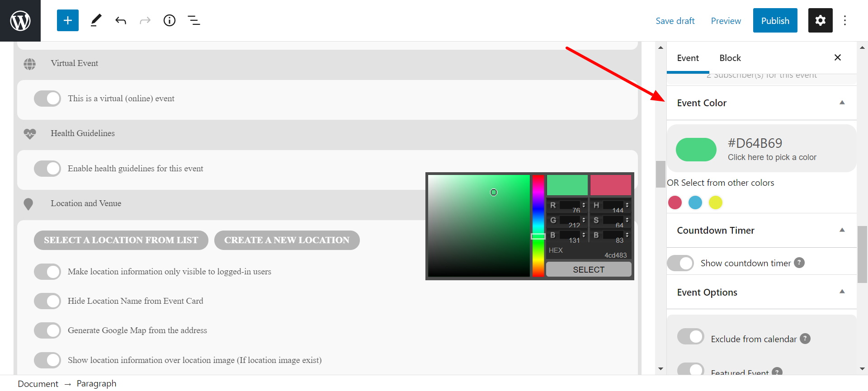Click the Save draft link
This screenshot has height=391, width=868.
(675, 21)
